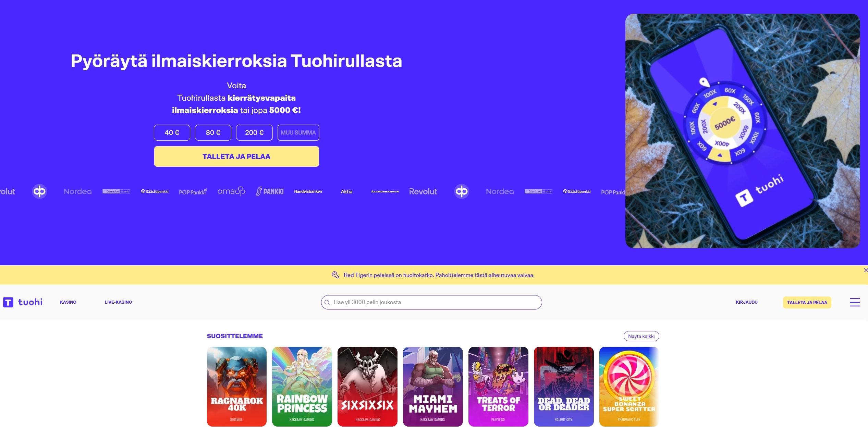Close the yellow maintenance notice banner
Viewport: 868px width, 430px height.
[x=866, y=270]
